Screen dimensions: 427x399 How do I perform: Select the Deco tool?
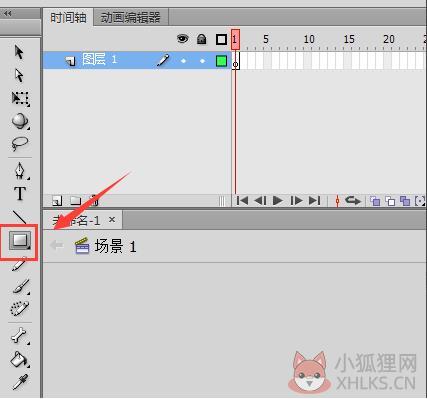pos(20,308)
